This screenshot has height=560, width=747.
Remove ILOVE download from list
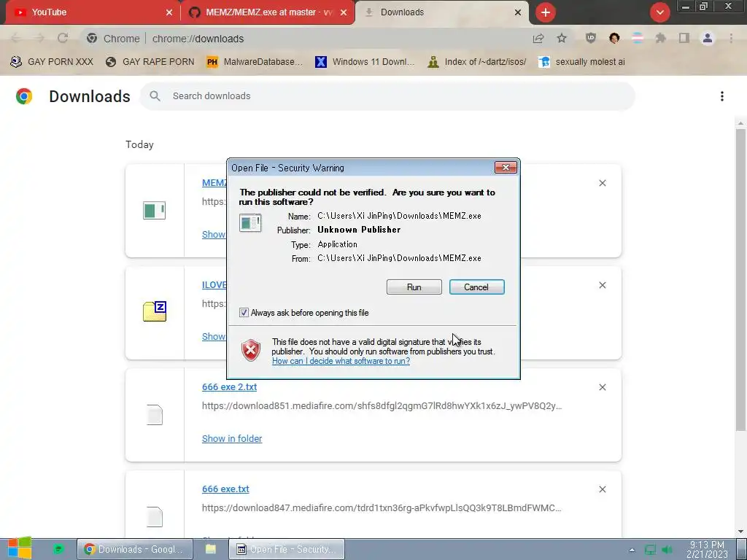[602, 285]
